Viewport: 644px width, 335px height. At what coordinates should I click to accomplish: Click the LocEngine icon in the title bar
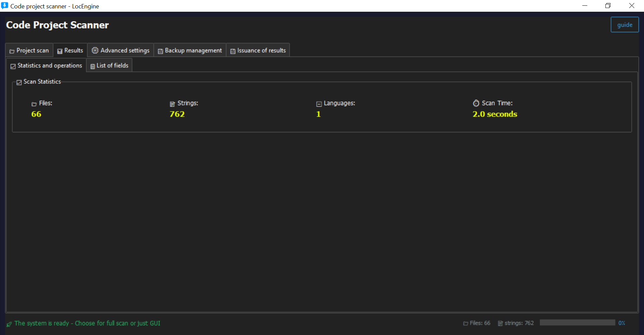point(5,5)
